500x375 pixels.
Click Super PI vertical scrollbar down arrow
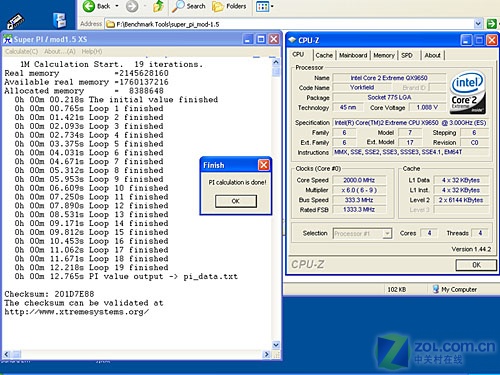click(x=276, y=345)
